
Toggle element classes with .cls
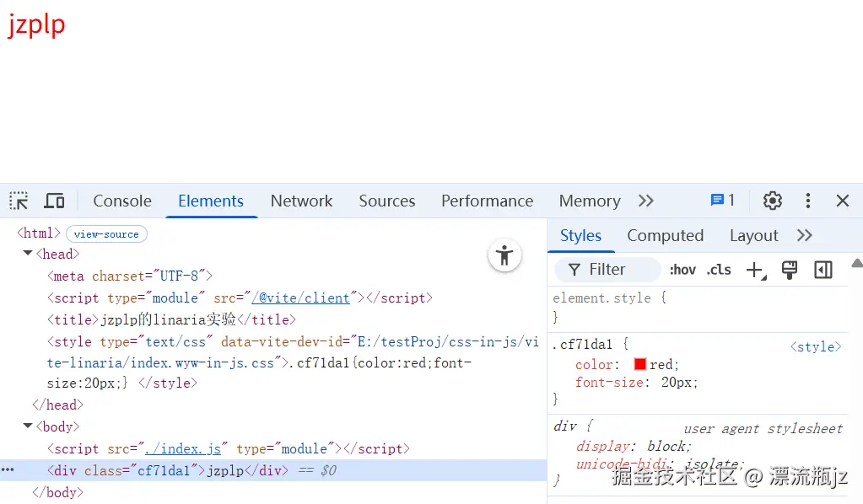click(718, 270)
